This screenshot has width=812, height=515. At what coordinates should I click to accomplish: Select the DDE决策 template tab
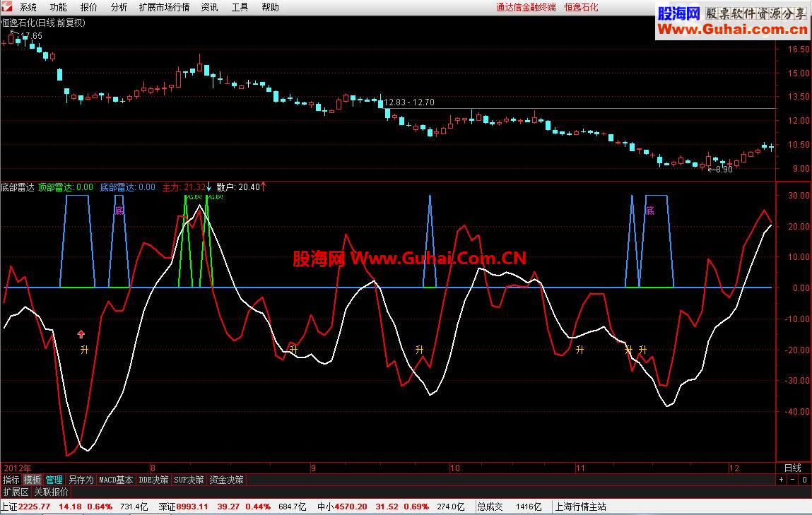pos(154,480)
